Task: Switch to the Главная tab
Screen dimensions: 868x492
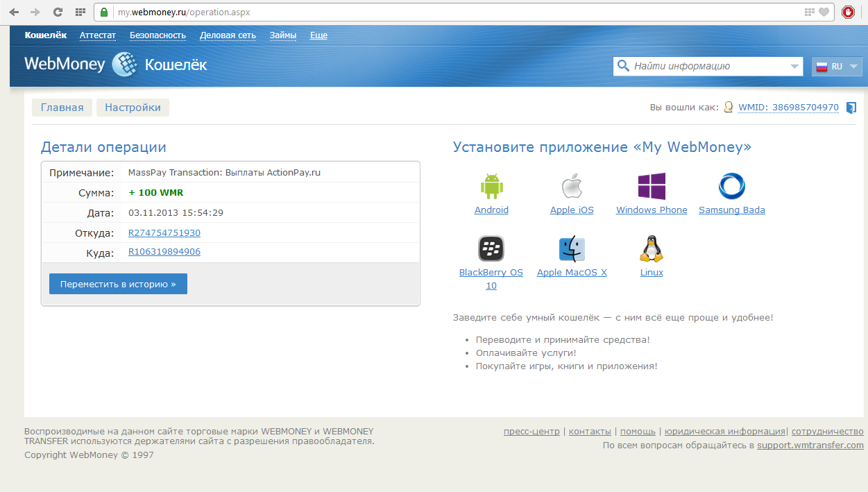Action: [x=62, y=108]
